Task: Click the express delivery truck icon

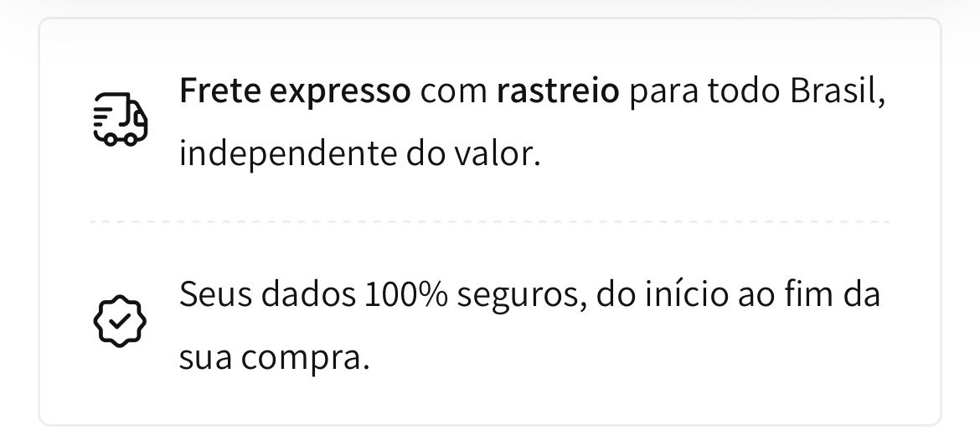Action: coord(120,120)
